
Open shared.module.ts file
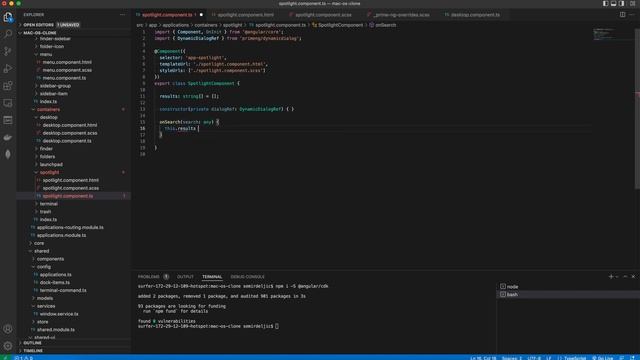tap(56, 330)
